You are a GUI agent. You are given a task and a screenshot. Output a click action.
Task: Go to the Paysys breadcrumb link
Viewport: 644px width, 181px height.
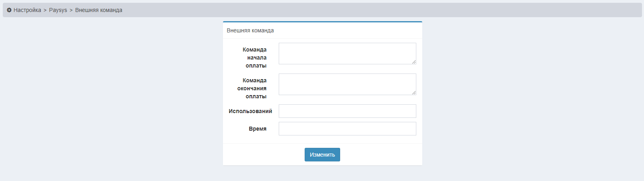[58, 10]
